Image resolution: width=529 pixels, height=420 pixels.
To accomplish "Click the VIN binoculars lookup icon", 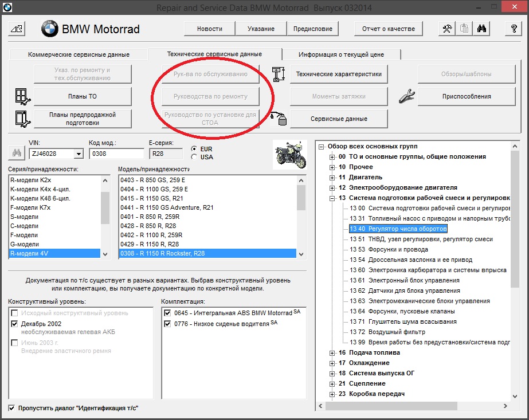I will coord(17,153).
